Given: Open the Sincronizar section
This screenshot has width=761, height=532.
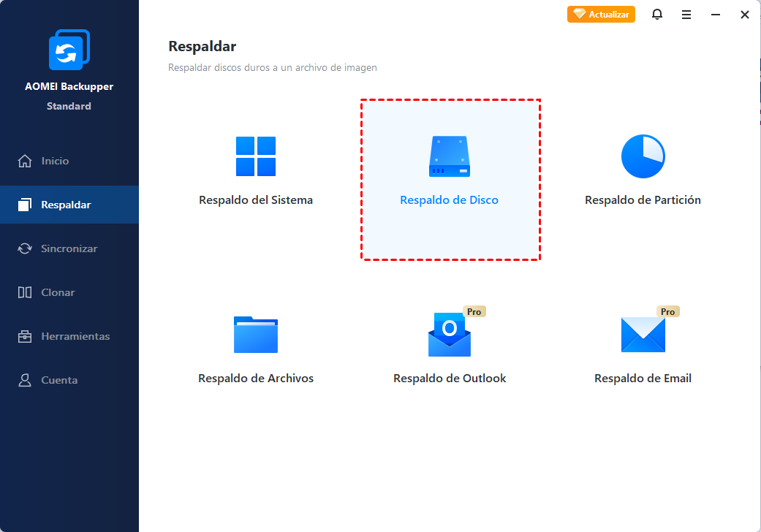Looking at the screenshot, I should [69, 248].
